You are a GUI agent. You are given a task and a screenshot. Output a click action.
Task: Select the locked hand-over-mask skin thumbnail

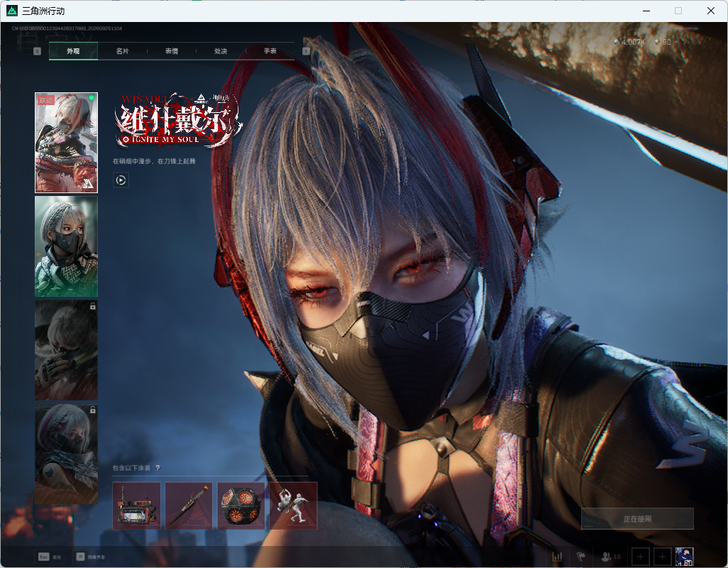coord(67,350)
